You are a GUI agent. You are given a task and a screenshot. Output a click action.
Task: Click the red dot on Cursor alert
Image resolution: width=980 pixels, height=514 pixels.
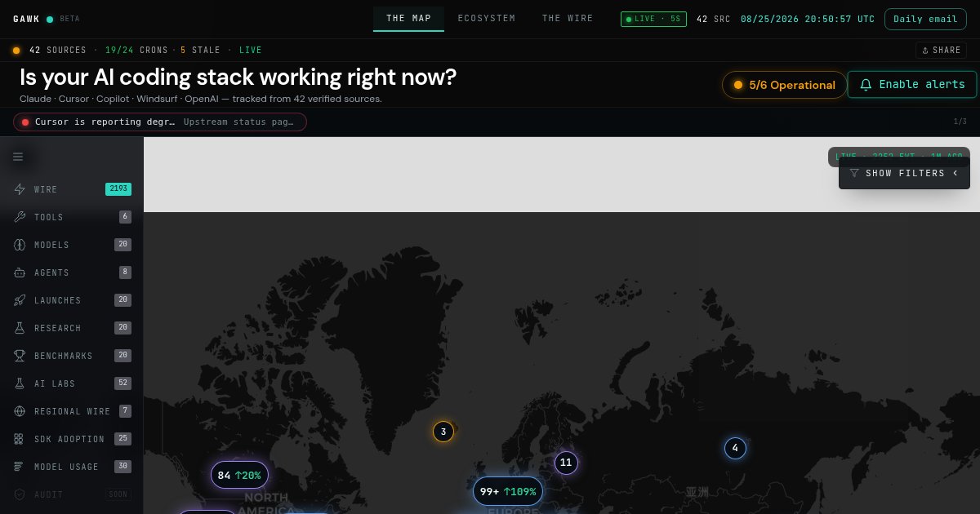point(25,122)
